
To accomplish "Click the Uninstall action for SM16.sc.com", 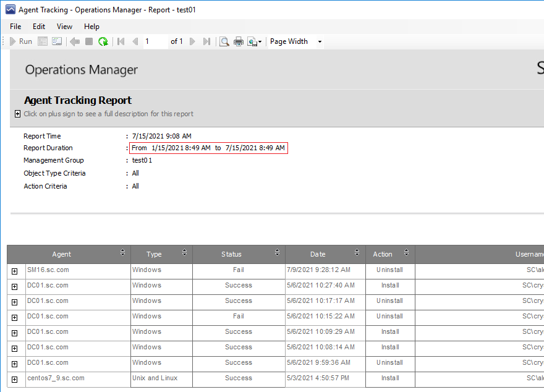I will pyautogui.click(x=390, y=270).
